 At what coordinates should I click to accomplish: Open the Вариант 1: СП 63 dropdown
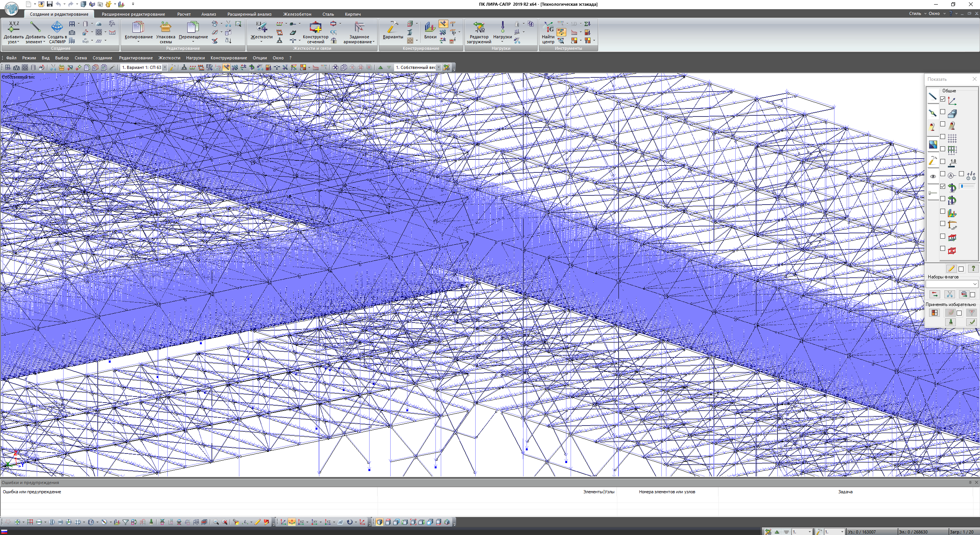165,67
